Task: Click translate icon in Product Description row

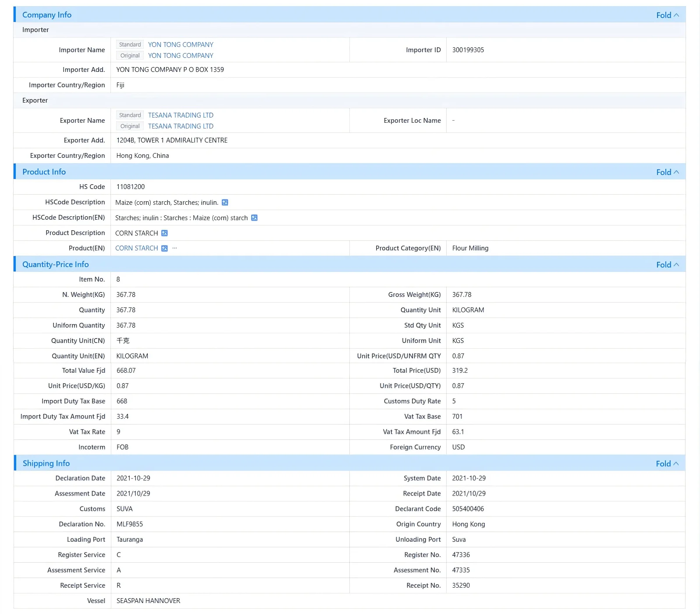Action: (x=164, y=233)
